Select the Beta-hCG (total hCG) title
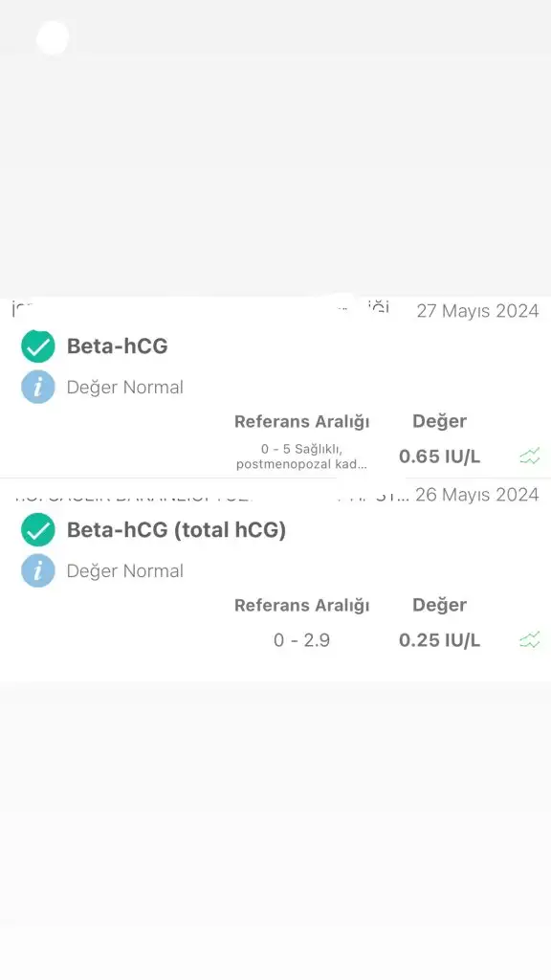The height and width of the screenshot is (980, 551). (176, 530)
